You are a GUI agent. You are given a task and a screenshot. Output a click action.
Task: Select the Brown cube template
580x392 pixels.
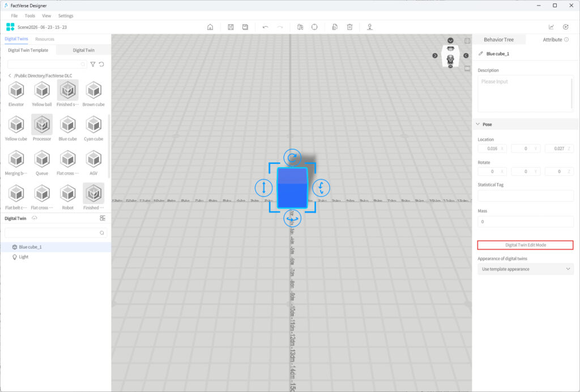coord(93,94)
